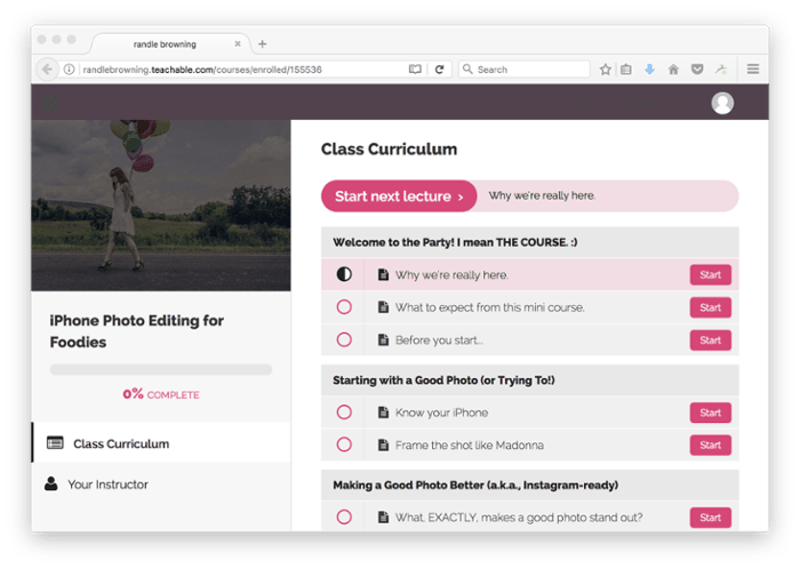This screenshot has width=800, height=569.
Task: Open a new browser tab
Action: click(x=262, y=44)
